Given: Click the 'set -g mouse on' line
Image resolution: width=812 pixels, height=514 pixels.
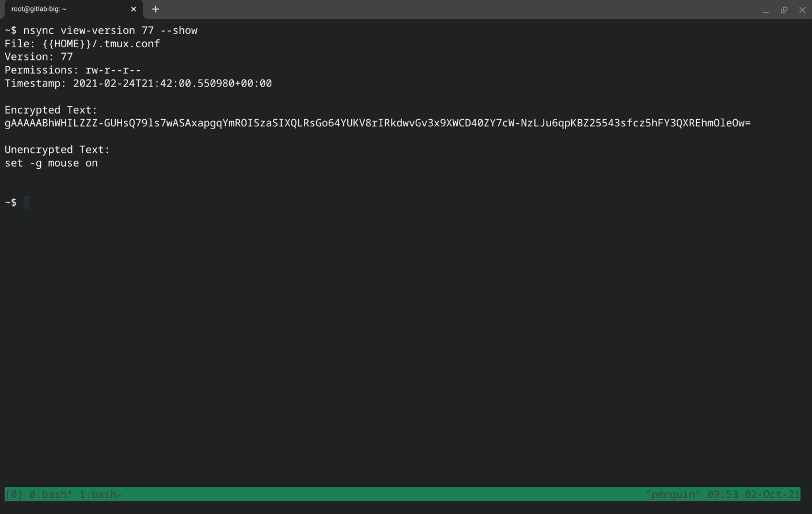Looking at the screenshot, I should tap(51, 163).
